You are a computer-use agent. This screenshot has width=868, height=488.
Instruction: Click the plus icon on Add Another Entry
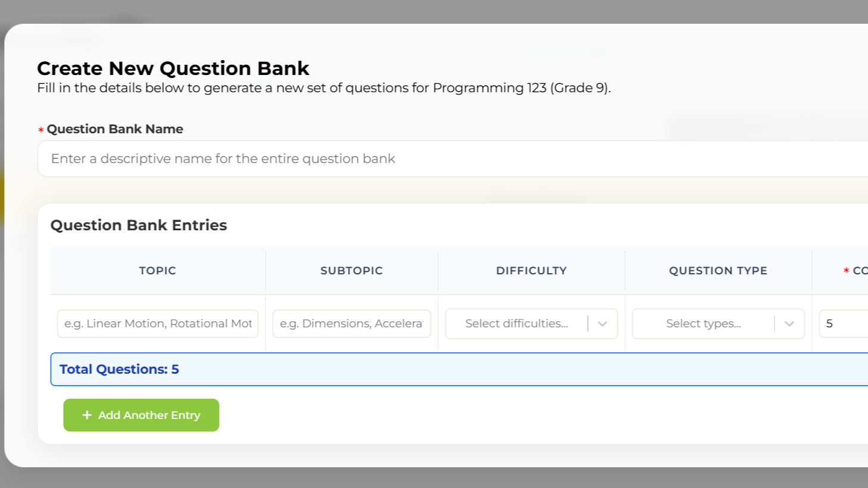click(x=87, y=415)
